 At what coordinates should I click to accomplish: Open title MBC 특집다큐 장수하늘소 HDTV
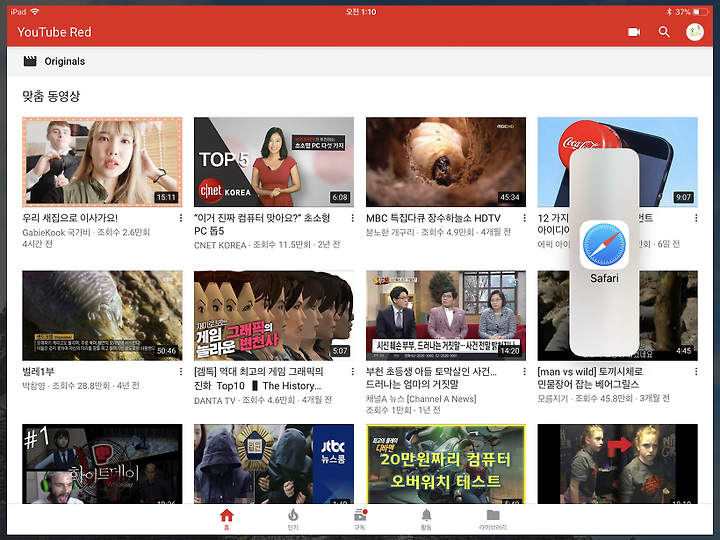click(433, 218)
